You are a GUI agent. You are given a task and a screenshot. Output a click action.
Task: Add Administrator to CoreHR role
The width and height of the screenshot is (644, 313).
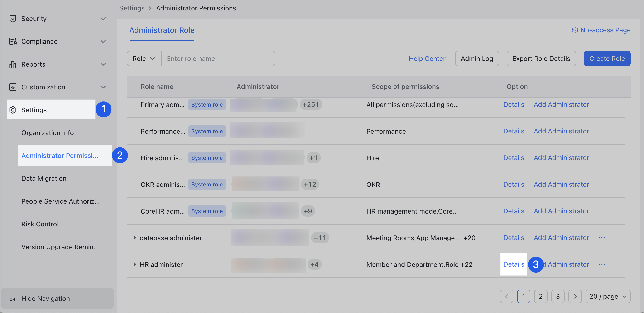561,211
